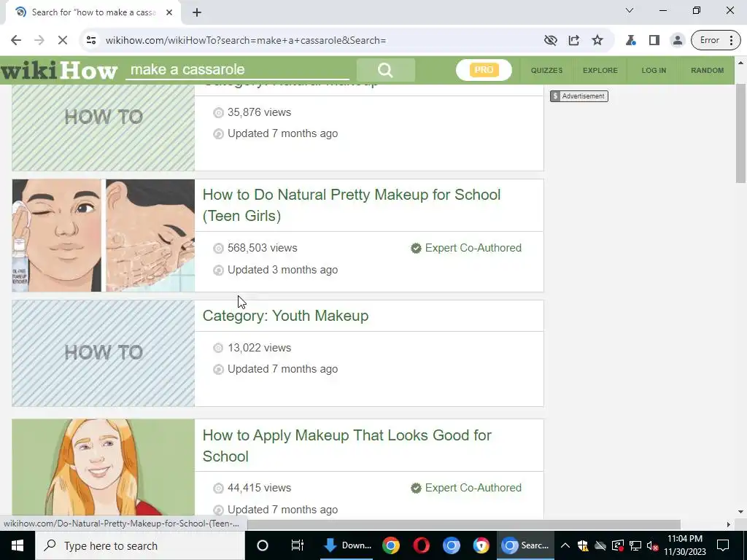Click the horizontal scrollbar right arrow
Viewport: 747px width, 560px height.
pos(729,524)
